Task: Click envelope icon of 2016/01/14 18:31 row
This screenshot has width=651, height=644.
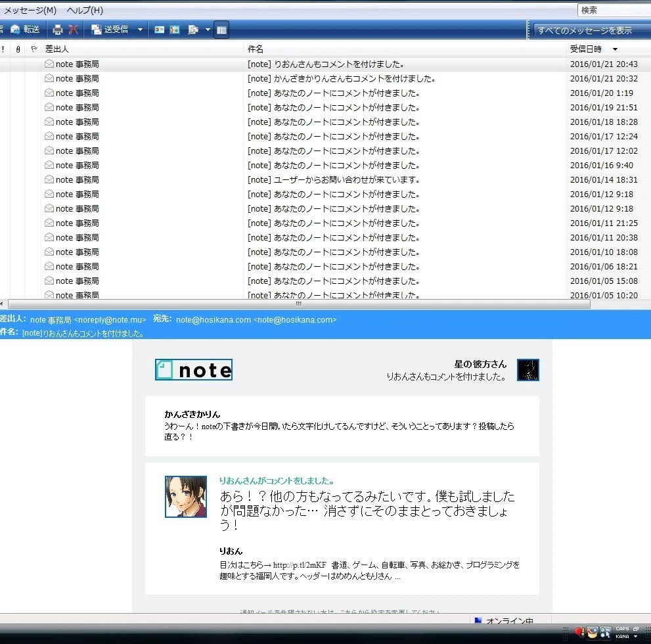Action: click(x=49, y=179)
